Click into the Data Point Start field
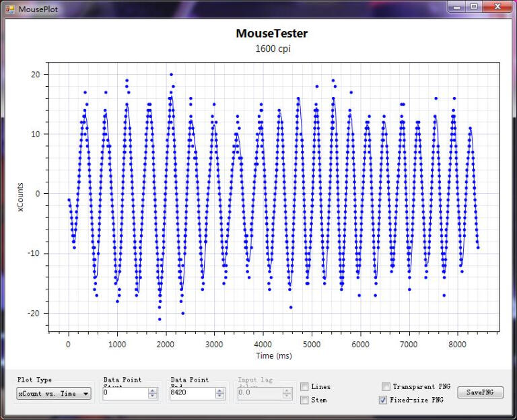The width and height of the screenshot is (517, 420). [125, 394]
